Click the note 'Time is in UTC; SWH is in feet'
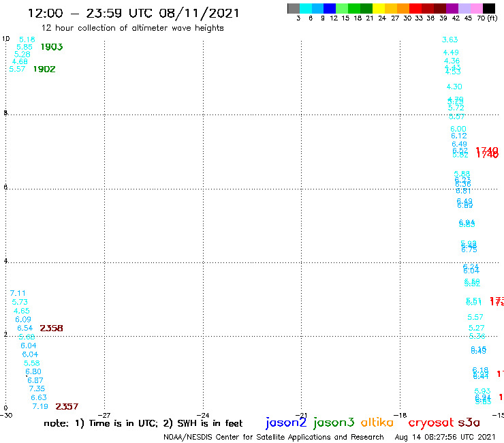Viewport: 504px width, 443px height. point(143,423)
